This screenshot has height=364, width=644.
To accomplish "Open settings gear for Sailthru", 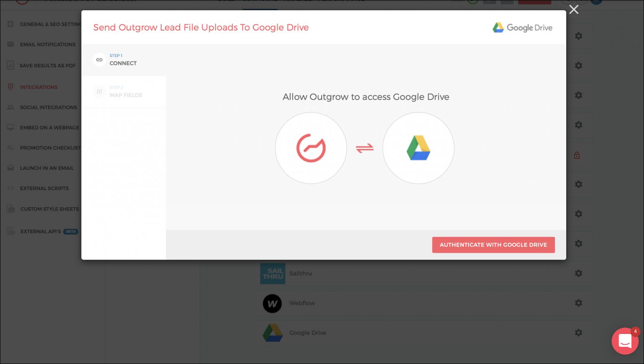I will 579,274.
